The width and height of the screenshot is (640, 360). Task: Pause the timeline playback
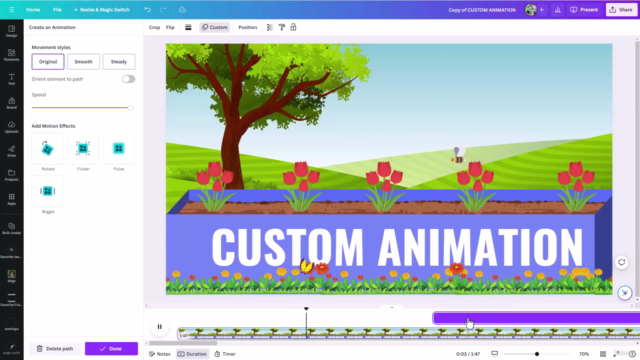click(160, 327)
